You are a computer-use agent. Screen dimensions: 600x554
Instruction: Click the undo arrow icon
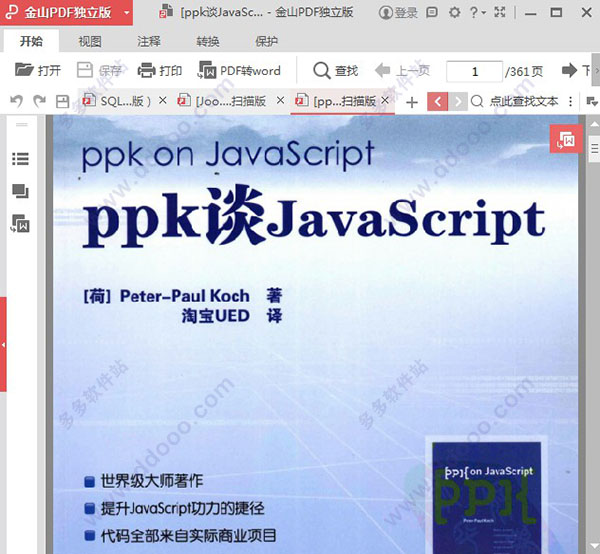(16, 101)
